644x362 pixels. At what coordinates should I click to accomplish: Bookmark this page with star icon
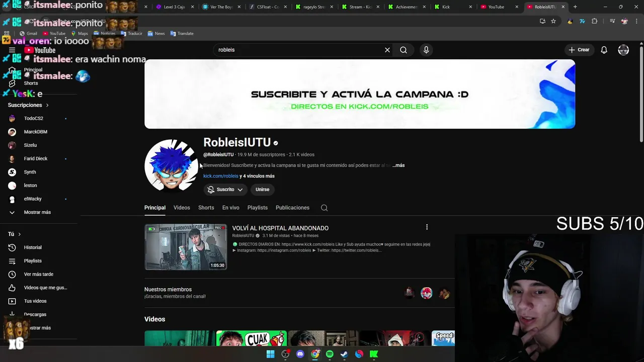[x=553, y=21]
